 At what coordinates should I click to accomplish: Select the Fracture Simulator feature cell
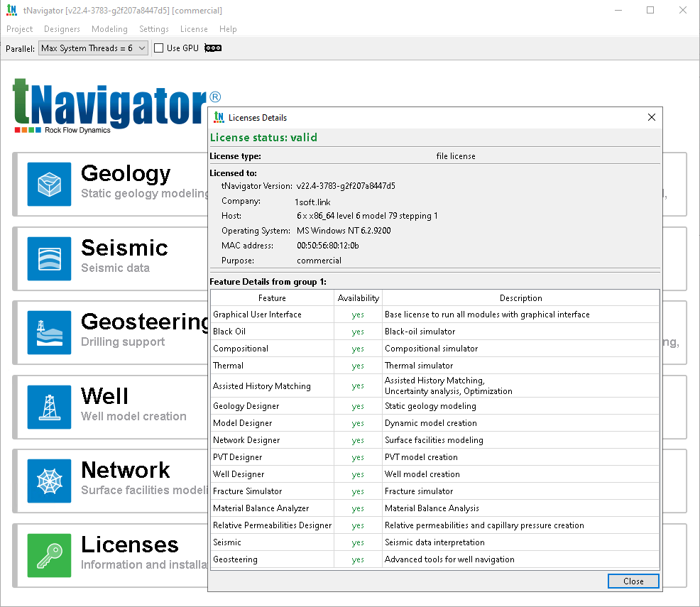pos(273,491)
